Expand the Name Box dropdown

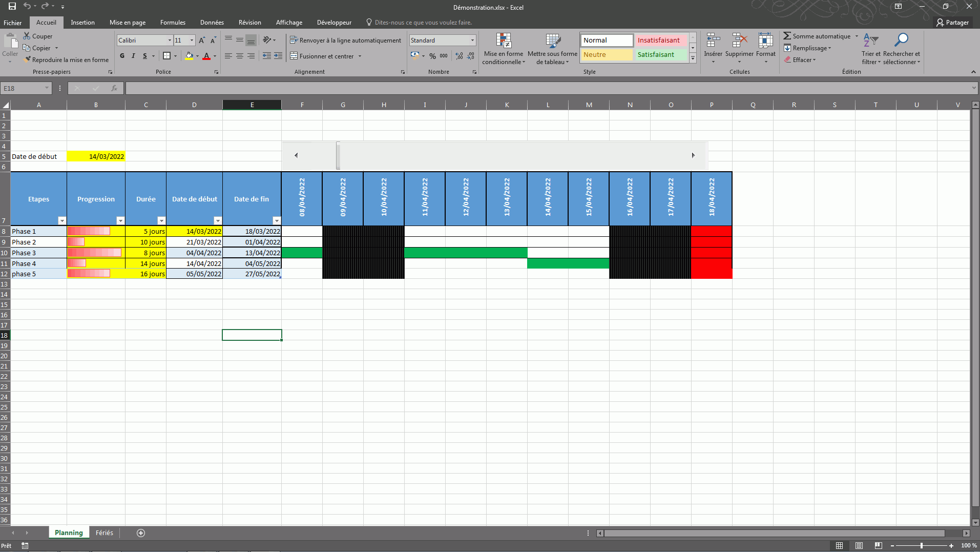click(47, 88)
